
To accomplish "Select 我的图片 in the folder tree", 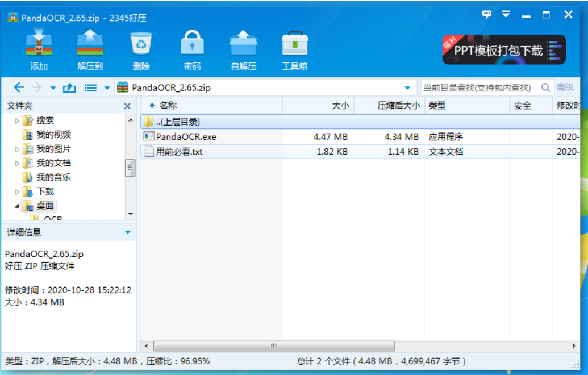I will 53,149.
